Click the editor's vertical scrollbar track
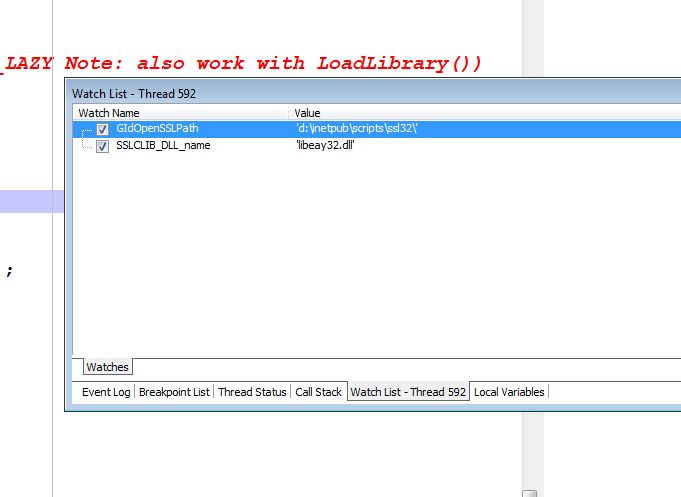681x497 pixels. (x=530, y=450)
